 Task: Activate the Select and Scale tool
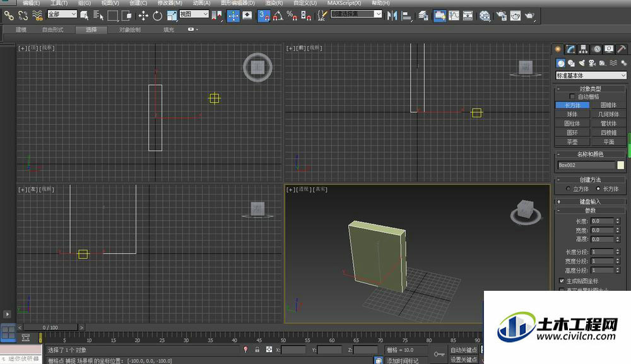(x=172, y=16)
